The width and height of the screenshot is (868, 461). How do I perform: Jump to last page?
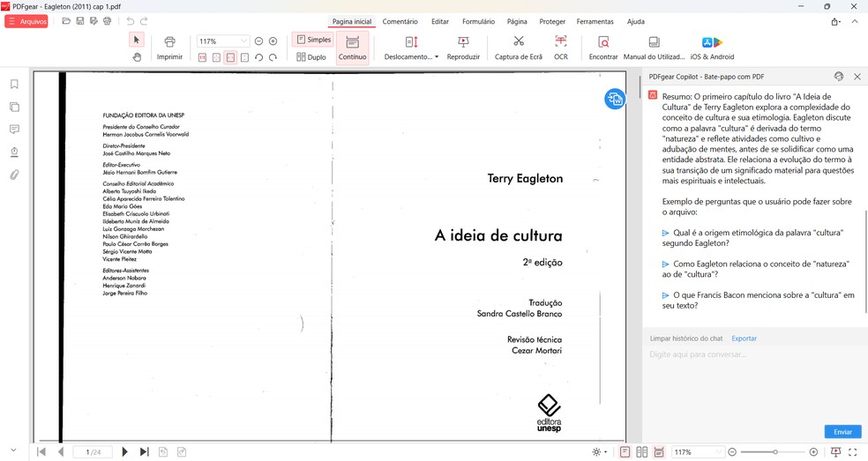[144, 451]
